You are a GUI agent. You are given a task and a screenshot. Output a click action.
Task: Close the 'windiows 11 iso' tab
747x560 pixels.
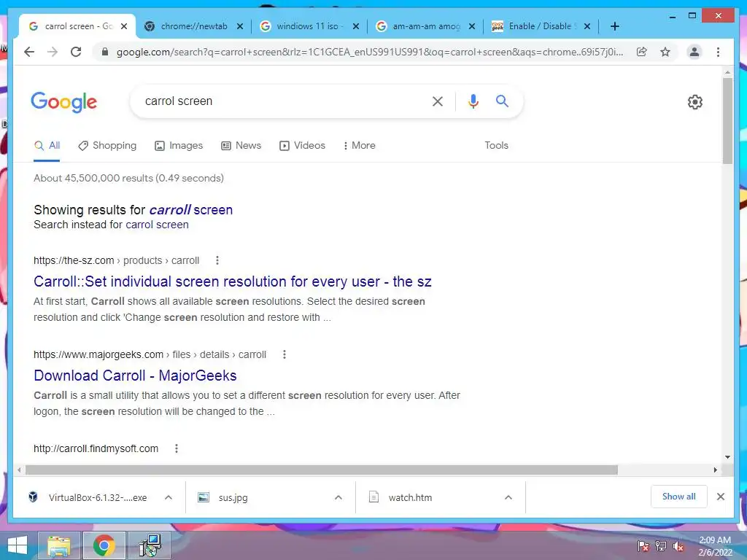[356, 26]
